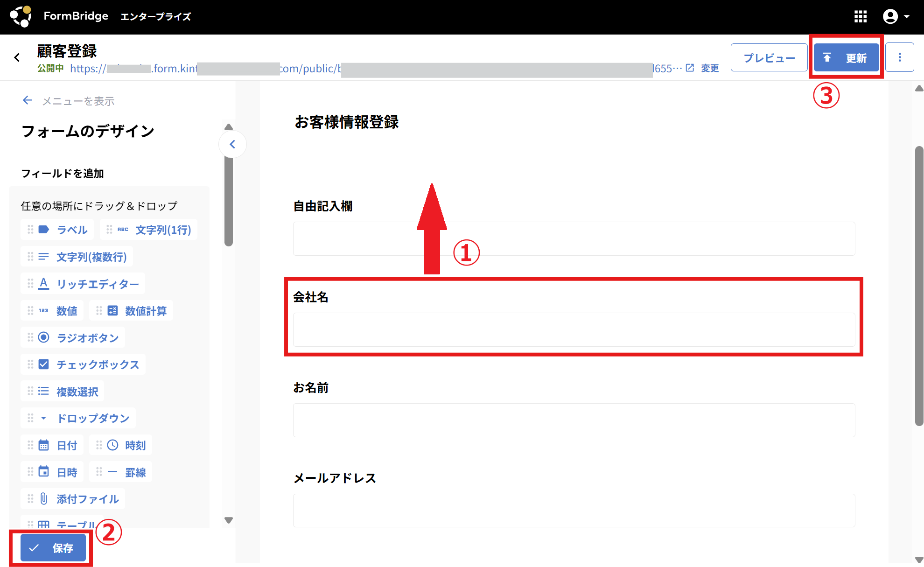Click the 会社名 input field
Image resolution: width=924 pixels, height=567 pixels.
(574, 329)
